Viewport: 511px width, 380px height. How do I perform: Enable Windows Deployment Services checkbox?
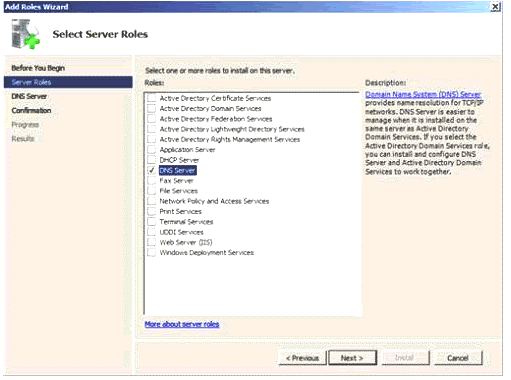point(151,252)
